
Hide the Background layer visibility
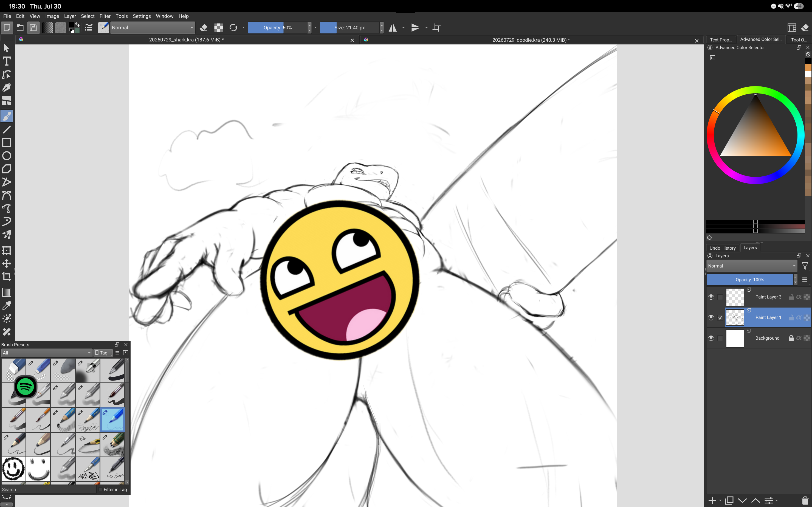pos(711,338)
